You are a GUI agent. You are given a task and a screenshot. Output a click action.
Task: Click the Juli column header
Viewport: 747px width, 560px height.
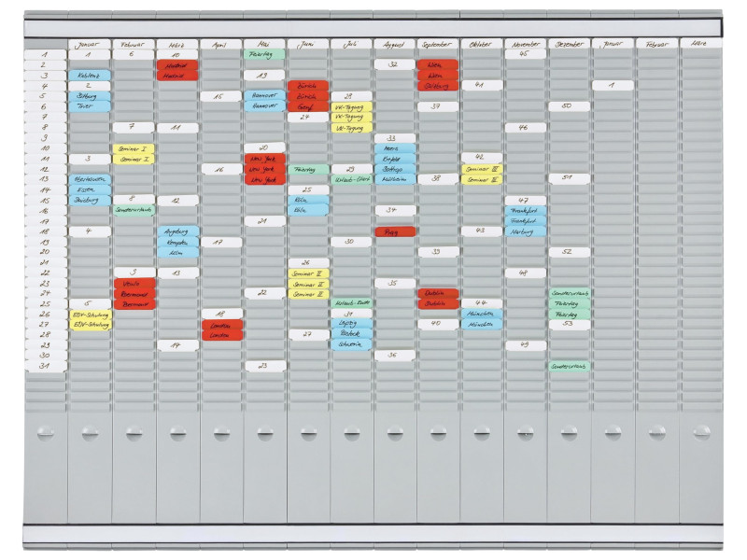351,44
